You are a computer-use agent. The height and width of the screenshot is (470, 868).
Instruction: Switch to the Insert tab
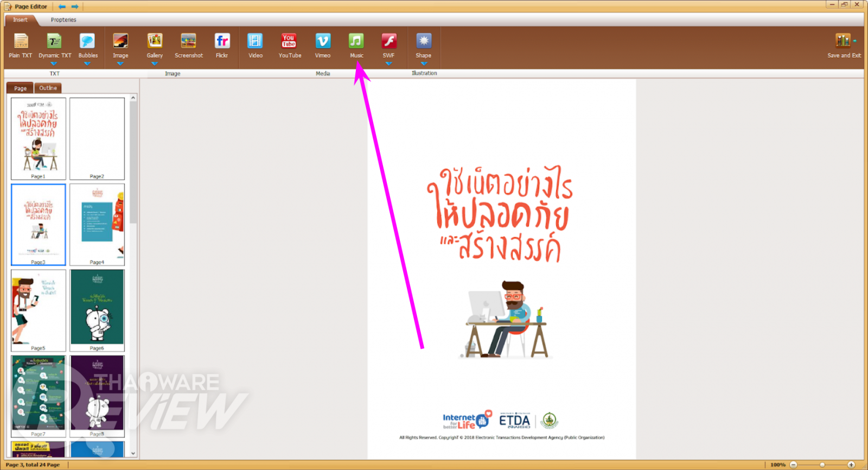[x=21, y=20]
